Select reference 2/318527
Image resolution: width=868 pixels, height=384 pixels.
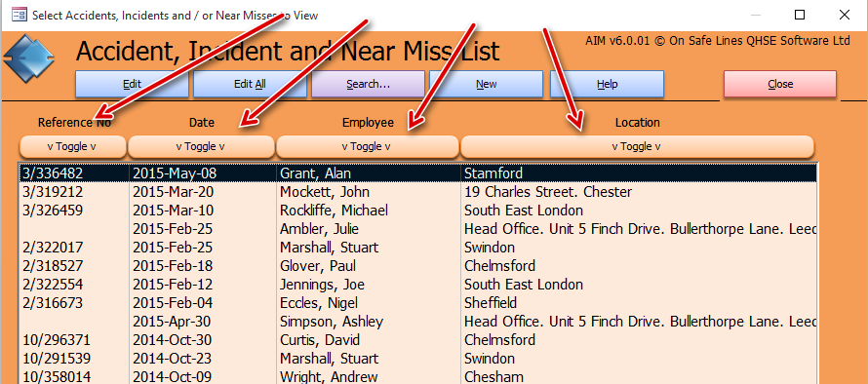(x=52, y=266)
